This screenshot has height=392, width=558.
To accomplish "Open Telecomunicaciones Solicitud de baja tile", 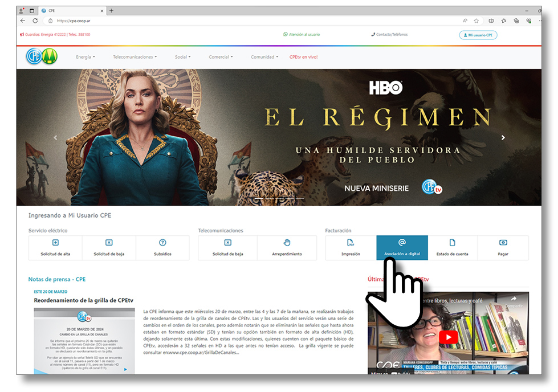I will click(x=228, y=248).
